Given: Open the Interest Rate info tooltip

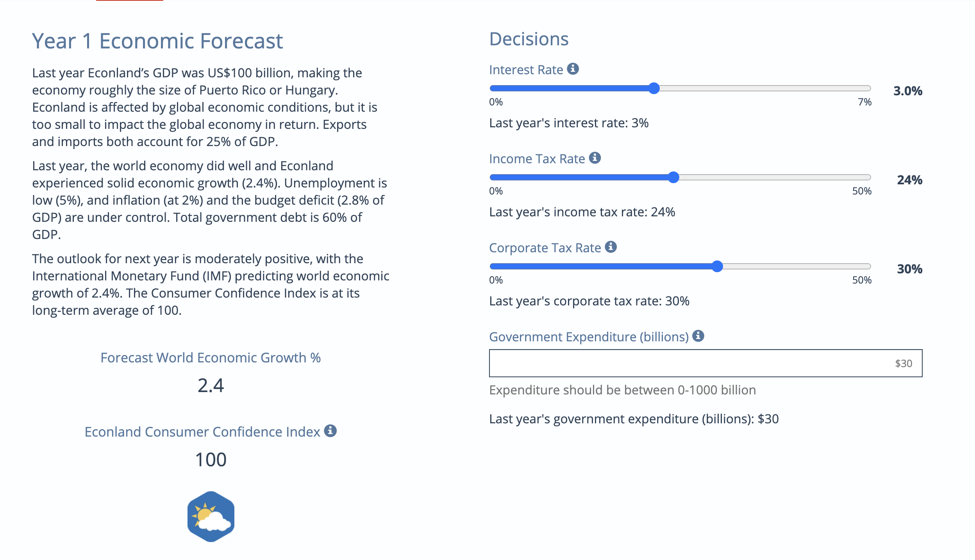Looking at the screenshot, I should click(x=573, y=69).
